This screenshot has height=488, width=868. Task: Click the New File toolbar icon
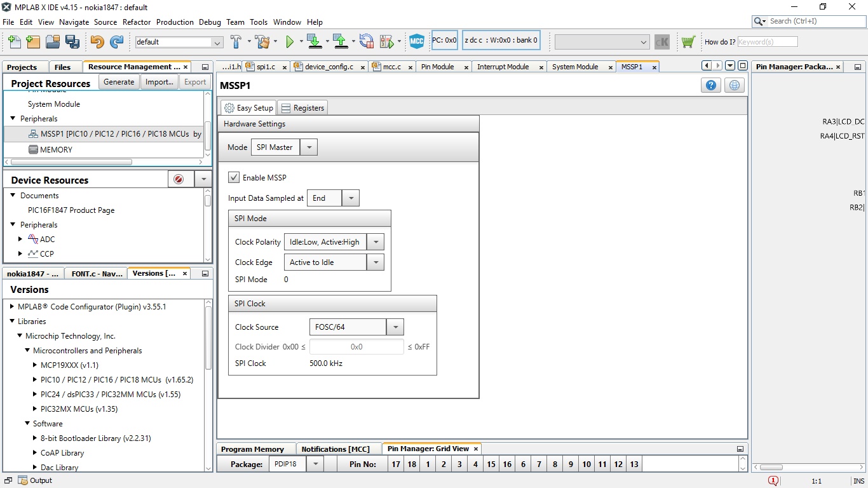(x=14, y=42)
